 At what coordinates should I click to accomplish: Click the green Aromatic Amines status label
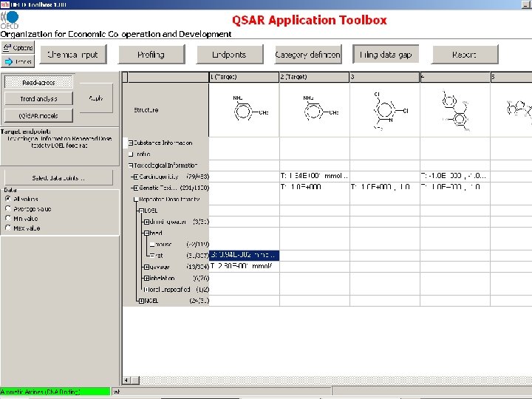[55, 392]
